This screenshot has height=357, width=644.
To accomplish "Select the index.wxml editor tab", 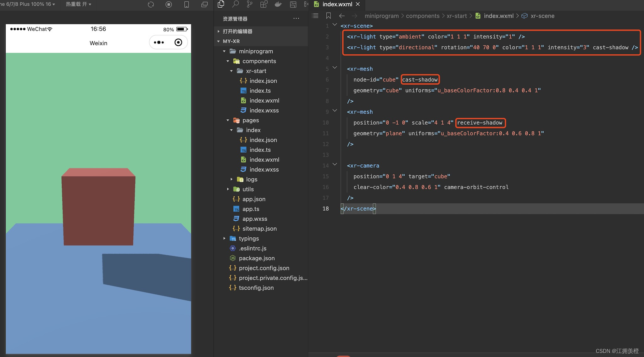I will tap(337, 4).
